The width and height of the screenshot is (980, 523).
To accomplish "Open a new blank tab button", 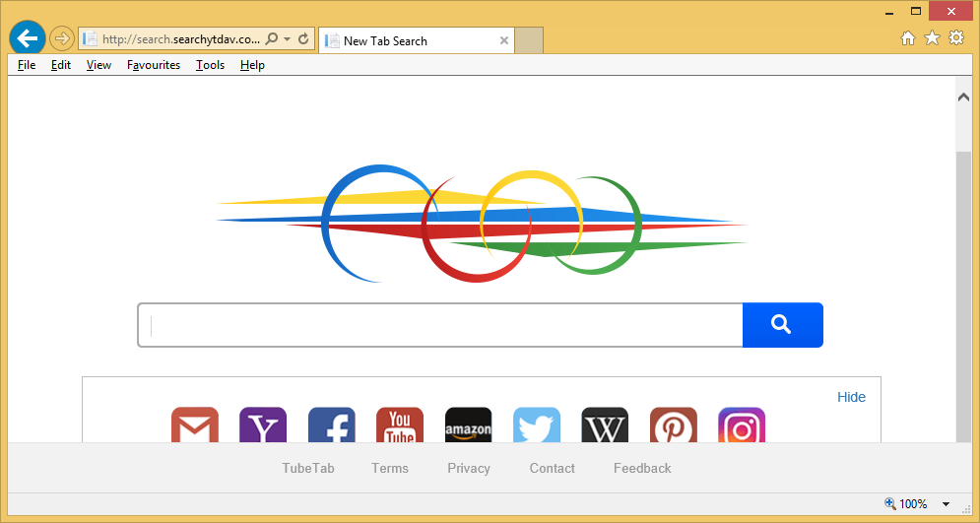I will pyautogui.click(x=529, y=40).
